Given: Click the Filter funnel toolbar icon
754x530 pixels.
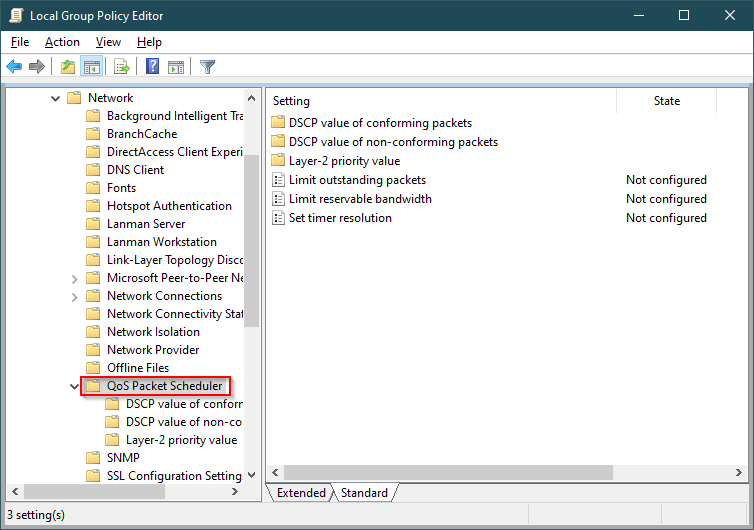Looking at the screenshot, I should click(x=207, y=67).
